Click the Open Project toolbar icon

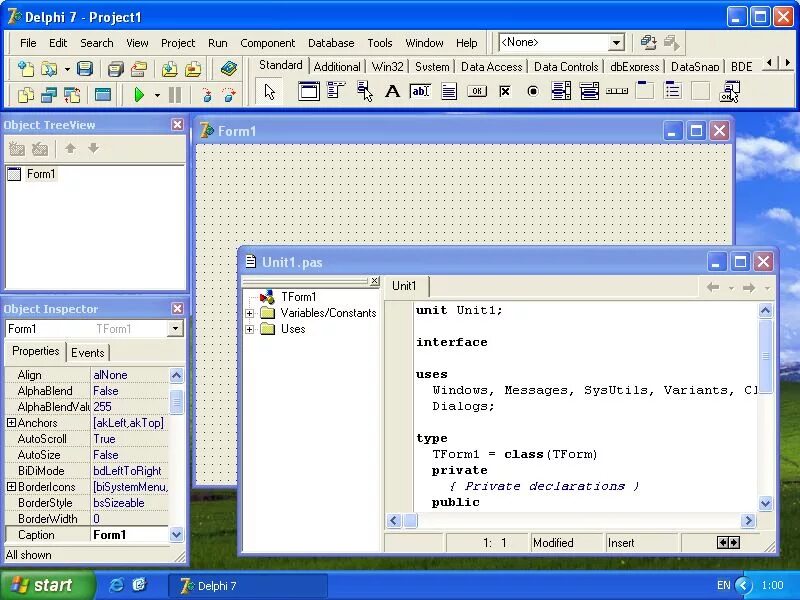(x=139, y=68)
